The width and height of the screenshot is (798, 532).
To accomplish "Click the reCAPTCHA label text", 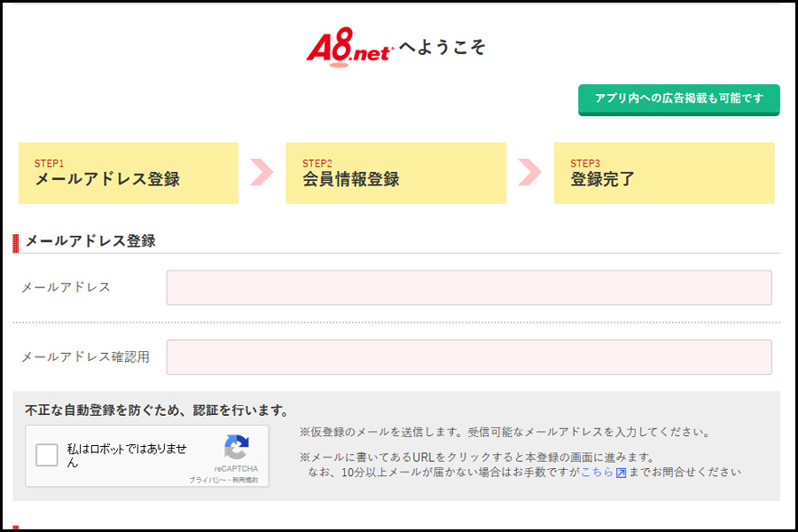I will click(x=236, y=469).
